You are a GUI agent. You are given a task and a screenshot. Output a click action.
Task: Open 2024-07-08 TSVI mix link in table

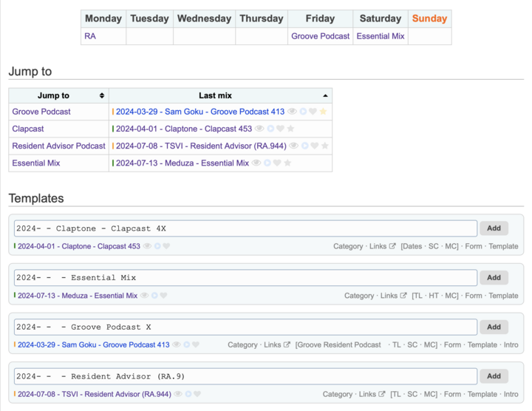201,146
